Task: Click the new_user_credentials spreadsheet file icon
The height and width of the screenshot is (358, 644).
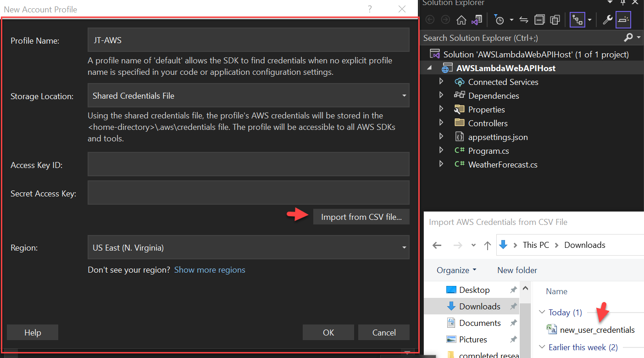Action: point(551,329)
